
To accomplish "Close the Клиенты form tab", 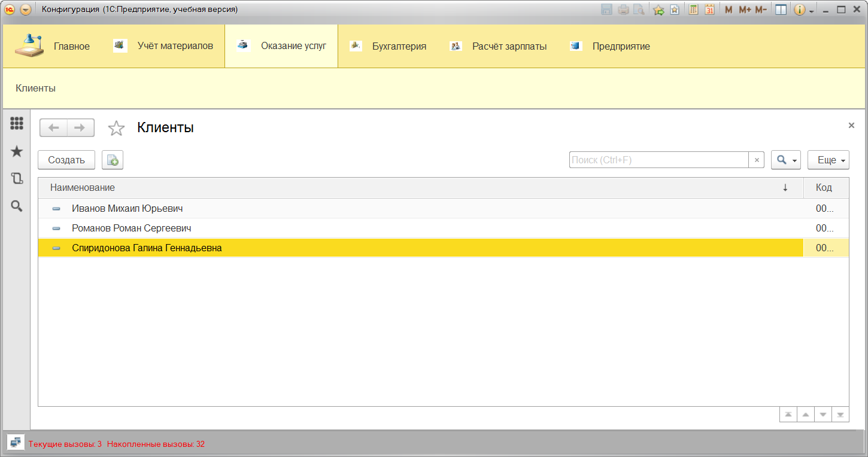I will point(851,125).
